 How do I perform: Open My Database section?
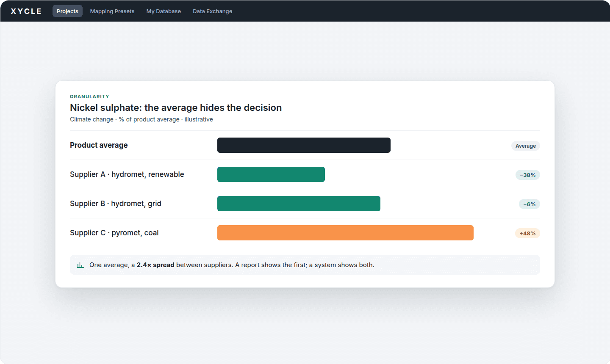click(x=164, y=11)
